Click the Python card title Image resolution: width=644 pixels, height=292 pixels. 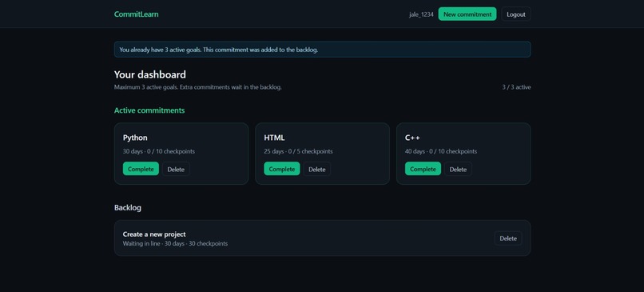tap(135, 138)
